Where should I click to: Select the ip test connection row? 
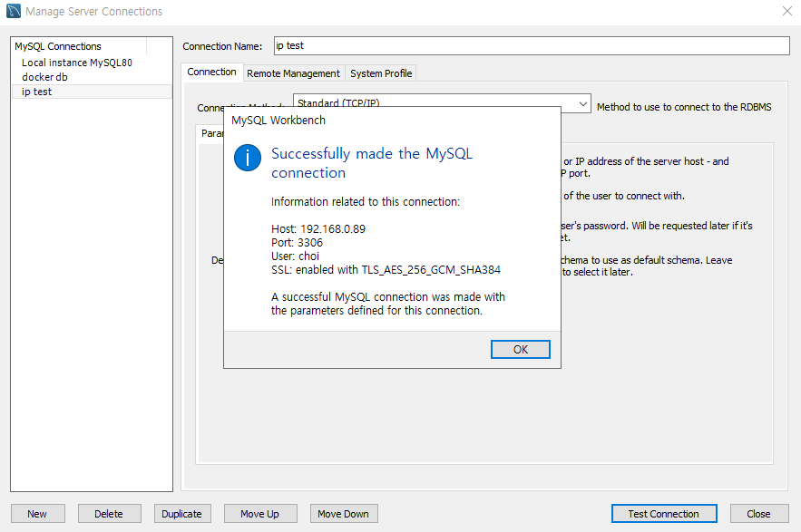point(92,92)
